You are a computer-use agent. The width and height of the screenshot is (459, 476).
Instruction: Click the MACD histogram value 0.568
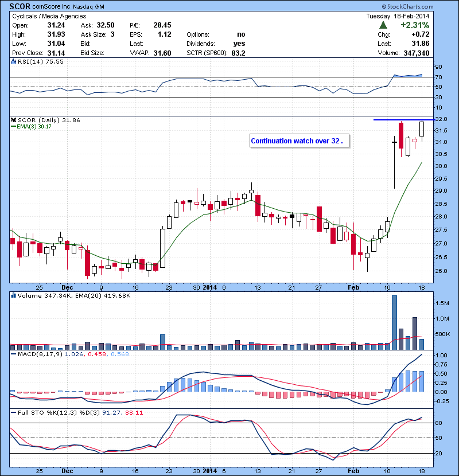click(120, 354)
